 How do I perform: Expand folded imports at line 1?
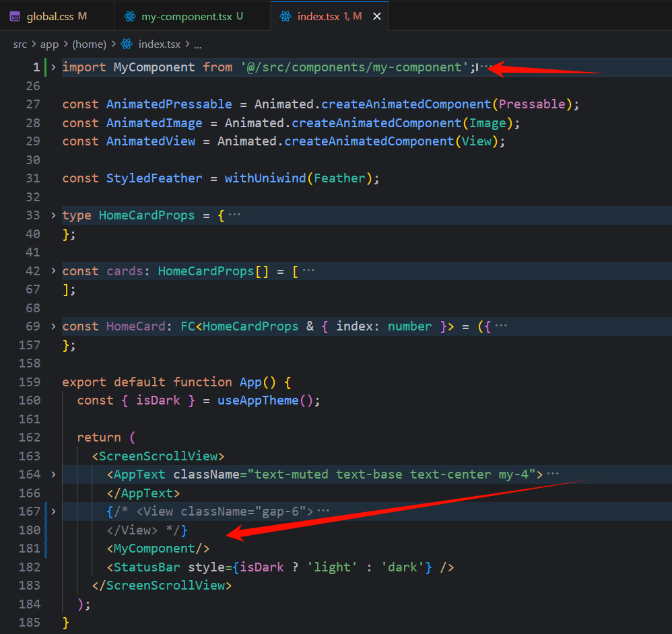point(53,67)
